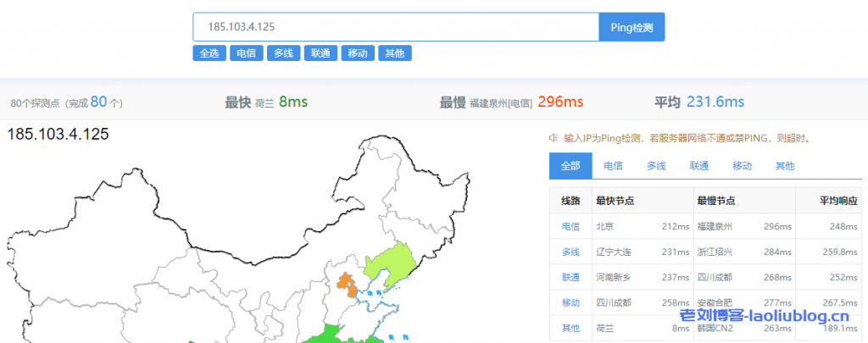The width and height of the screenshot is (868, 343).
Task: Click the IP address input field
Action: tap(396, 27)
